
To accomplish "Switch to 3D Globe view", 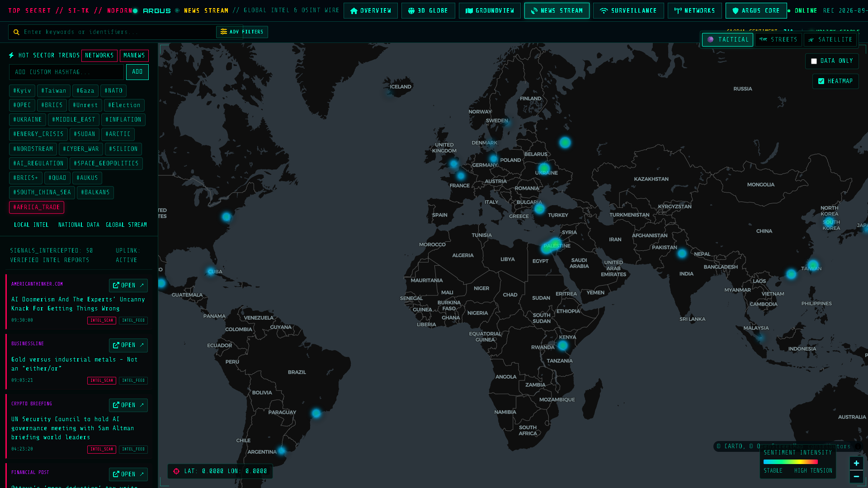I will coord(428,11).
